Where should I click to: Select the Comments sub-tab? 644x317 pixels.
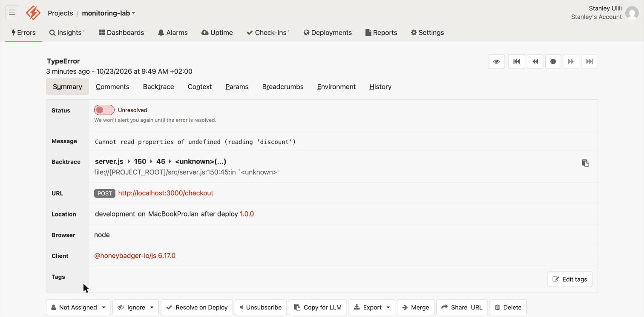click(x=112, y=86)
